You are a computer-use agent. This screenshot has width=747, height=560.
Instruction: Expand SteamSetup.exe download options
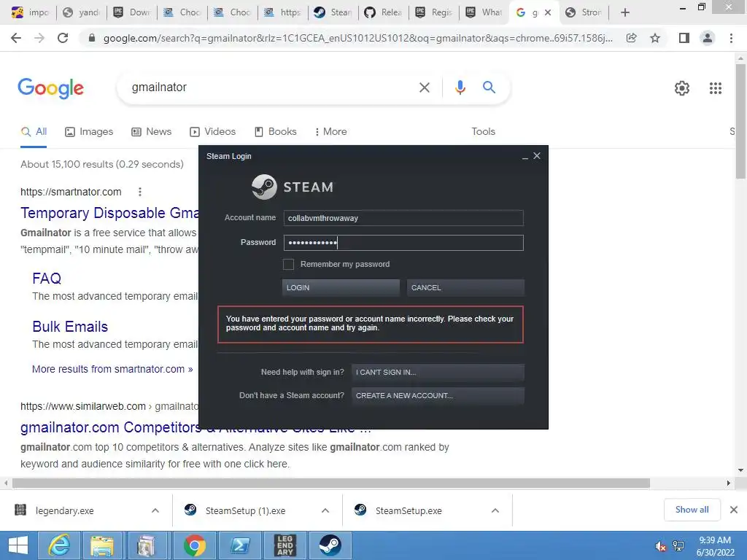(495, 510)
